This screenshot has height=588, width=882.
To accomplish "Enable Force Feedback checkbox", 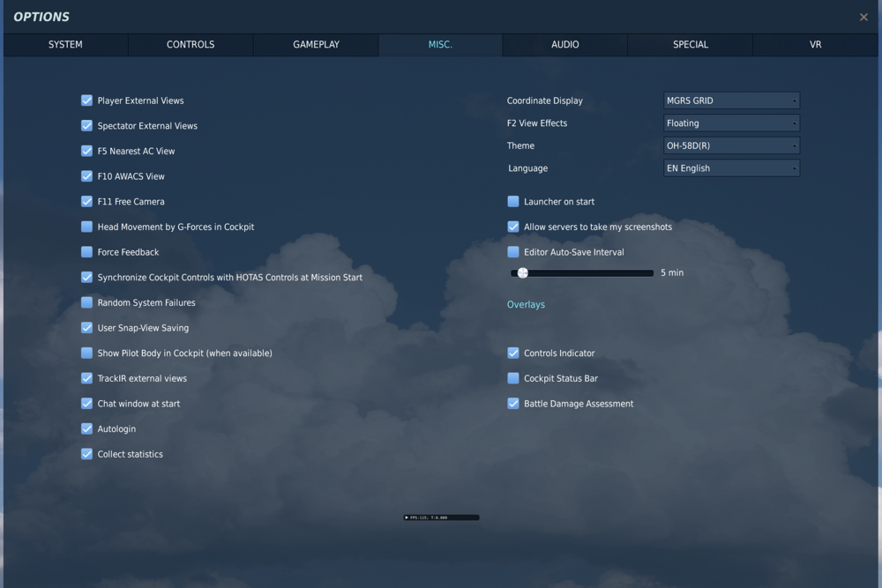I will point(86,252).
